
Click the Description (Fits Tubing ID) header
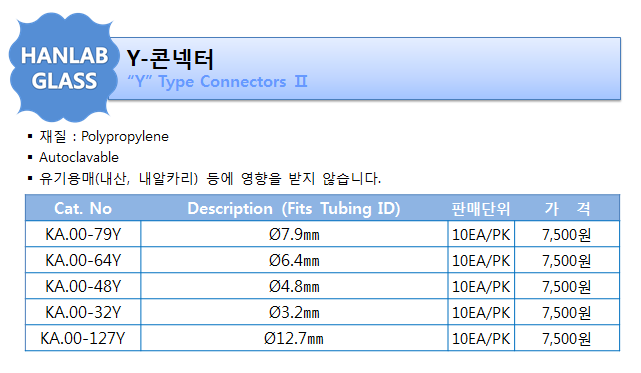(x=294, y=209)
